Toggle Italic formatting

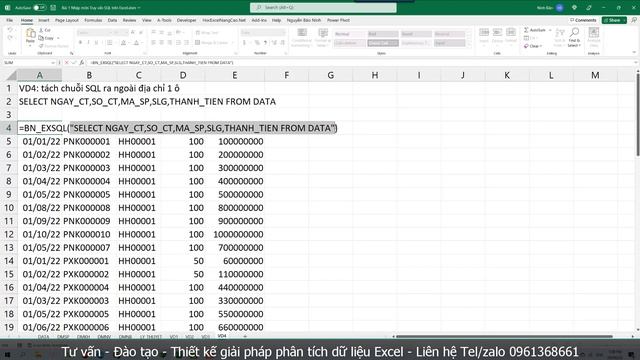88,42
